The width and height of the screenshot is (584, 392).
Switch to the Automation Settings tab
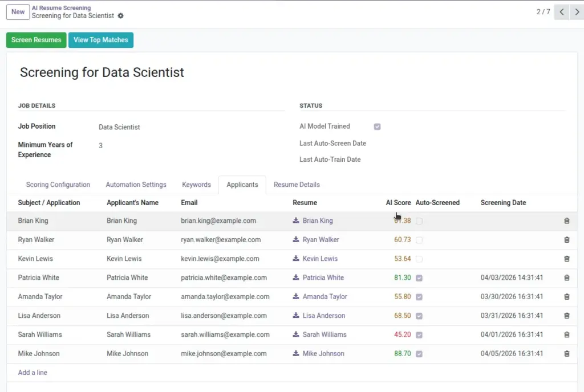tap(136, 185)
